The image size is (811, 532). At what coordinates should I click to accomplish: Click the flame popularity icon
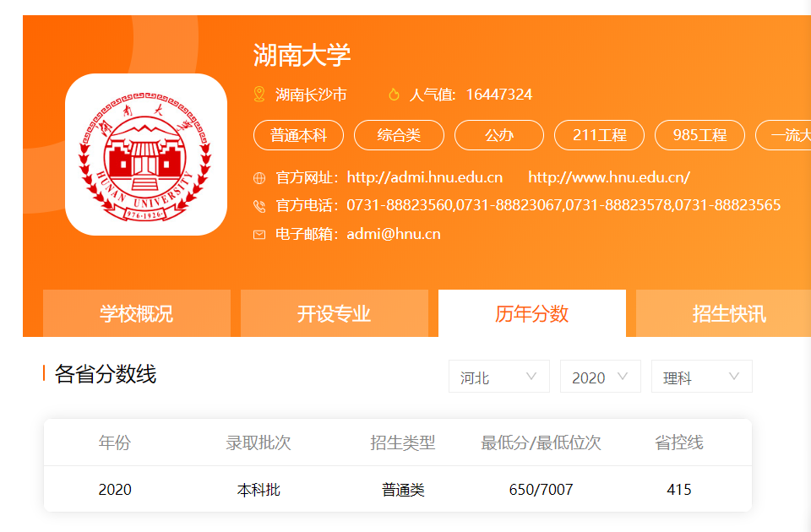[x=394, y=94]
